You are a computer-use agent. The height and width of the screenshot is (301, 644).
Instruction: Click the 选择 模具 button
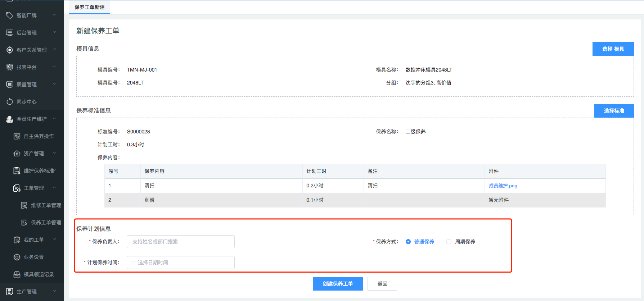(613, 49)
